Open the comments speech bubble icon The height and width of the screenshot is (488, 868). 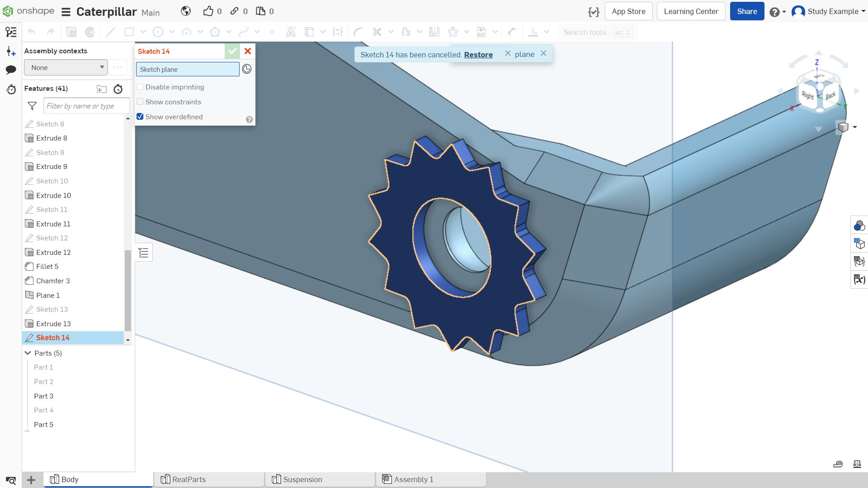pos(11,70)
